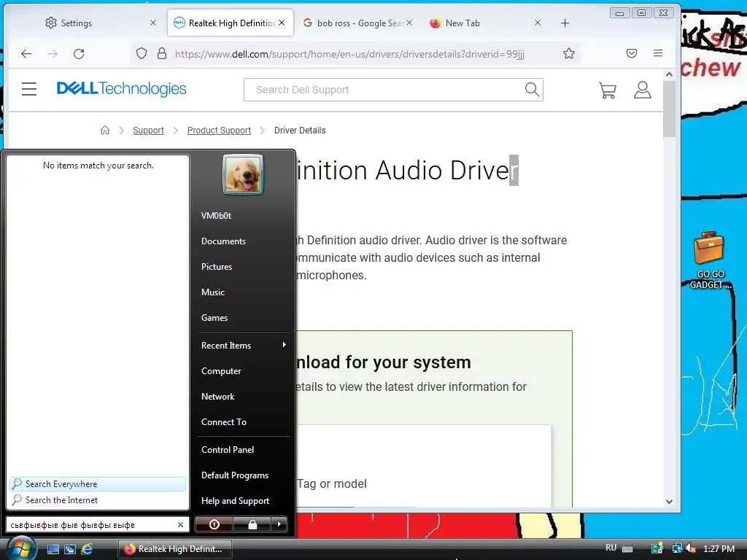Open Default Programs from Start menu
This screenshot has height=560, width=747.
tap(235, 475)
